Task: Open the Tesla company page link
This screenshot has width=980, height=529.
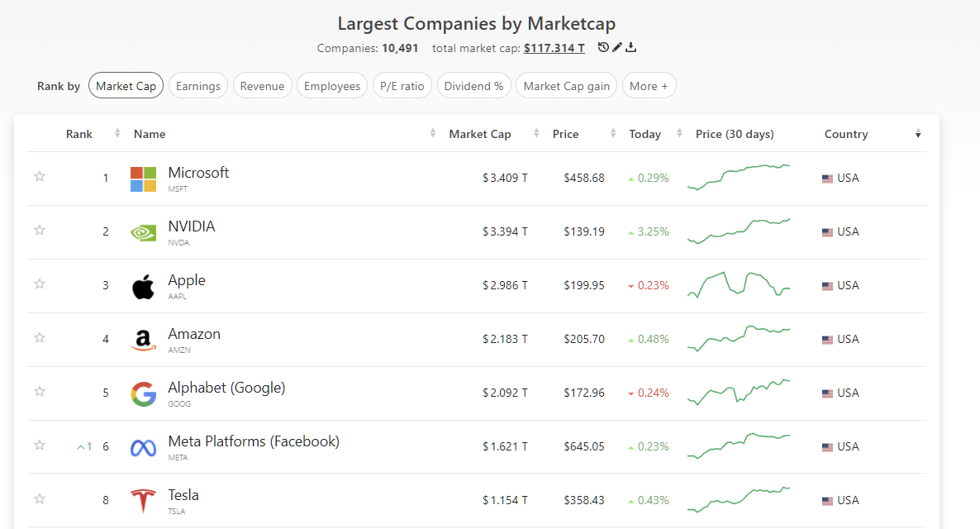Action: coord(183,495)
